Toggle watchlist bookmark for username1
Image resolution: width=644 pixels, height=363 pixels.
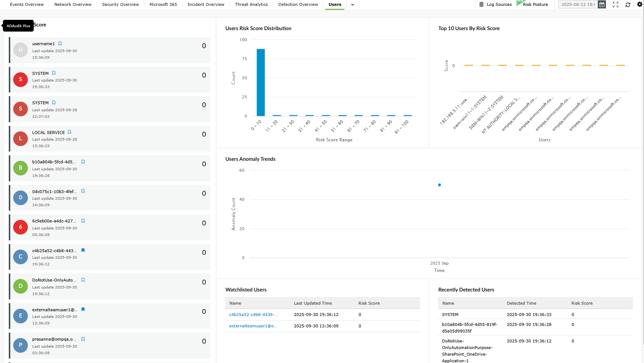pyautogui.click(x=60, y=44)
